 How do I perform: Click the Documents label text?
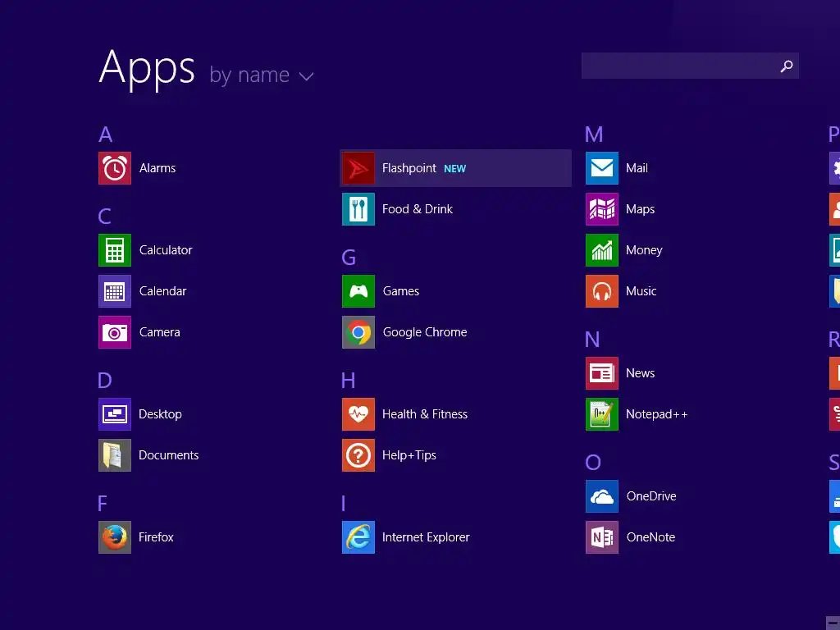point(169,455)
